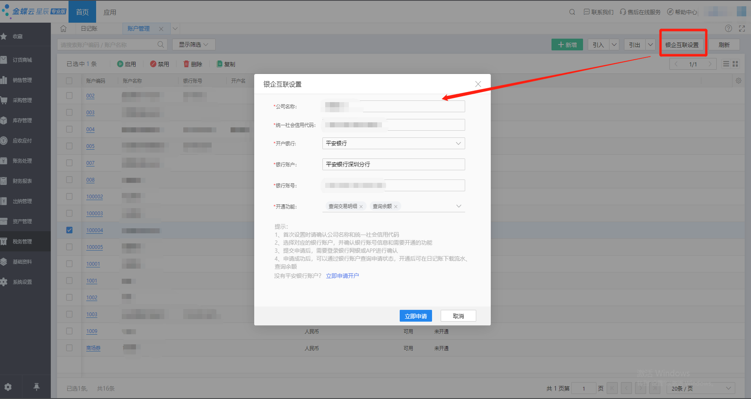Expand the tab list chevron
The image size is (753, 399).
click(175, 29)
